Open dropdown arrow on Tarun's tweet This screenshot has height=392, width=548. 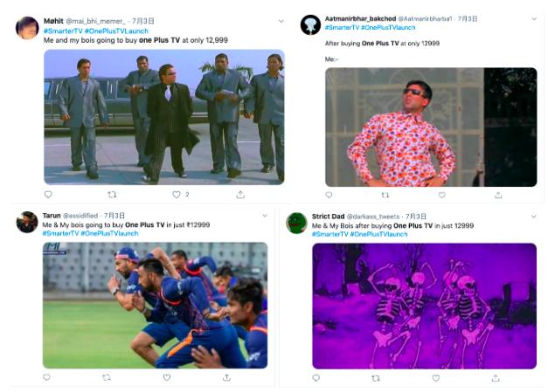(265, 215)
